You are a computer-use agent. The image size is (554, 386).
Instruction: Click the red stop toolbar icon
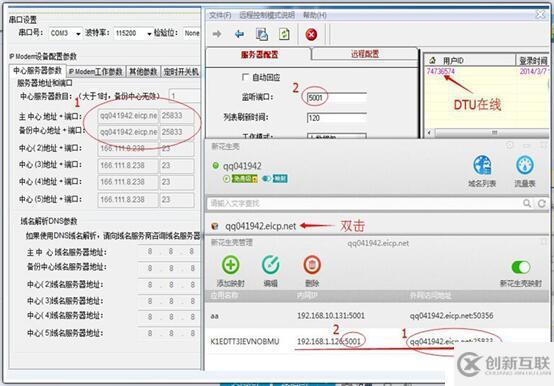[x=311, y=34]
